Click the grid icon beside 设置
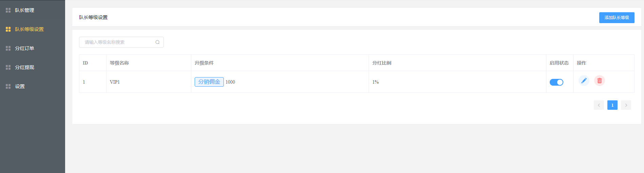The width and height of the screenshot is (644, 173). click(x=8, y=87)
